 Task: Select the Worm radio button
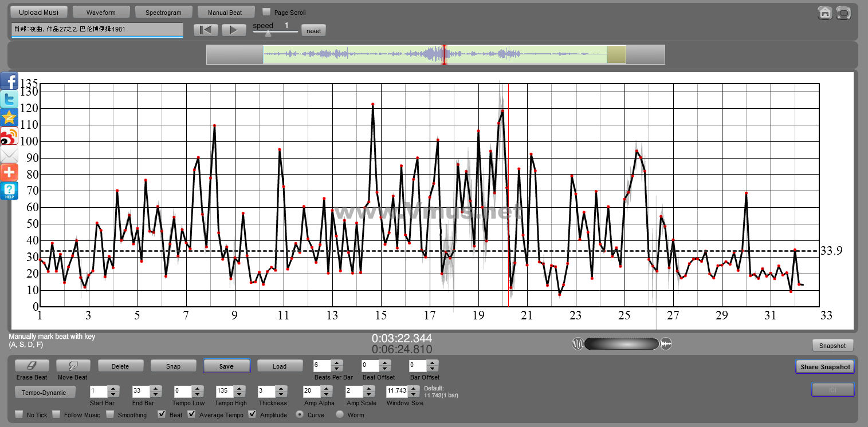pyautogui.click(x=340, y=414)
